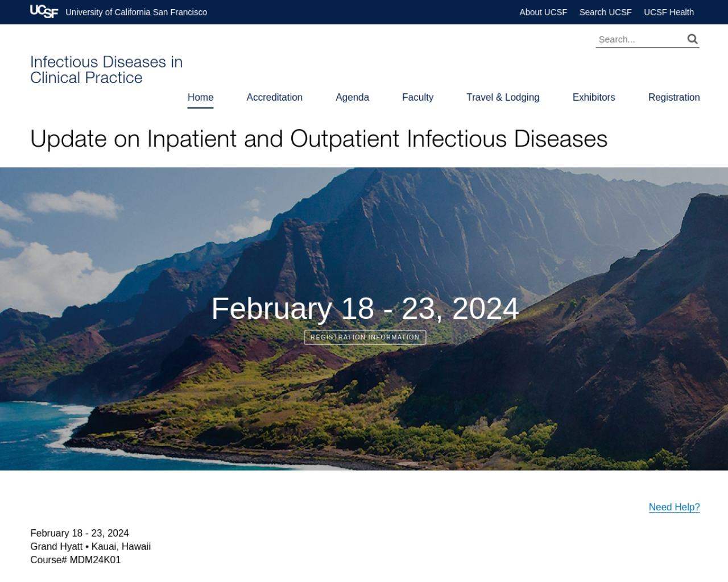Go to the Registration page
The image size is (728, 582).
click(x=674, y=97)
